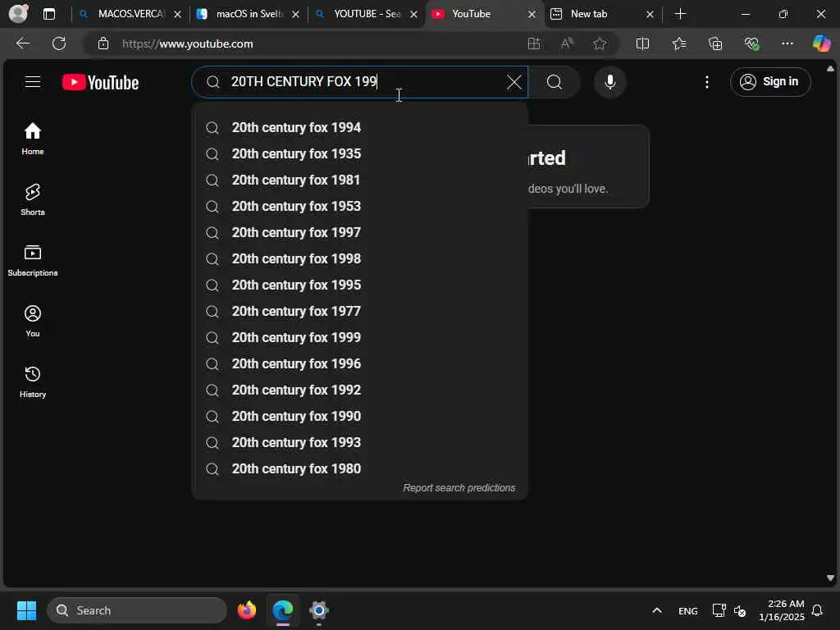
Task: Select suggestion 20th century fox 1981
Action: (x=360, y=180)
